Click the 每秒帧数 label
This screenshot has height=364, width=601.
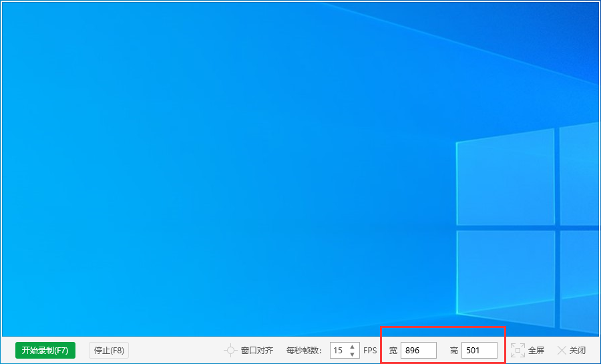point(304,350)
